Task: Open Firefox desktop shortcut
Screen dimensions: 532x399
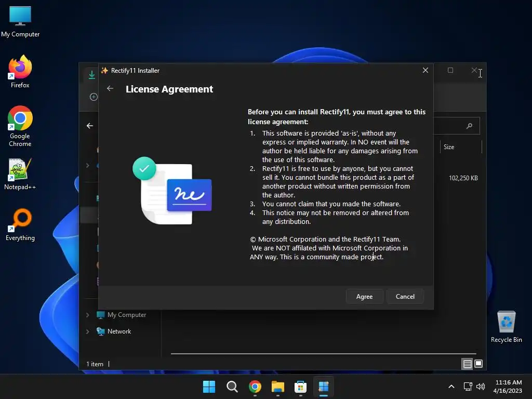Action: point(20,72)
